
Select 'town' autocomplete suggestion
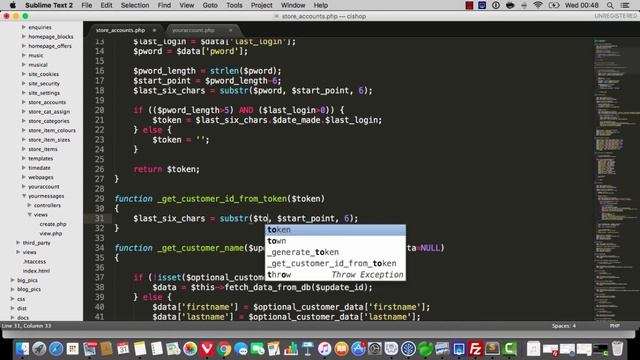point(336,241)
